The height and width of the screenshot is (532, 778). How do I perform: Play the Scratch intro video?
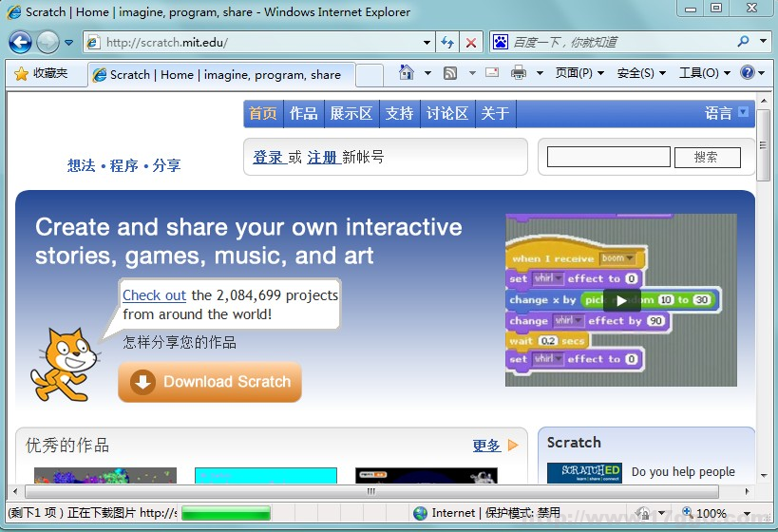pyautogui.click(x=621, y=300)
